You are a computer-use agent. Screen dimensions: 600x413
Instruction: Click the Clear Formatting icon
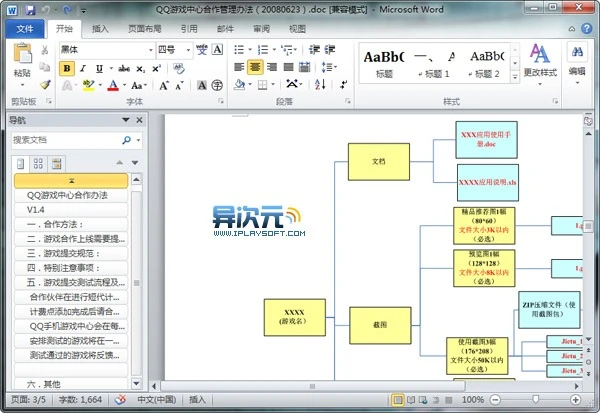(x=179, y=69)
